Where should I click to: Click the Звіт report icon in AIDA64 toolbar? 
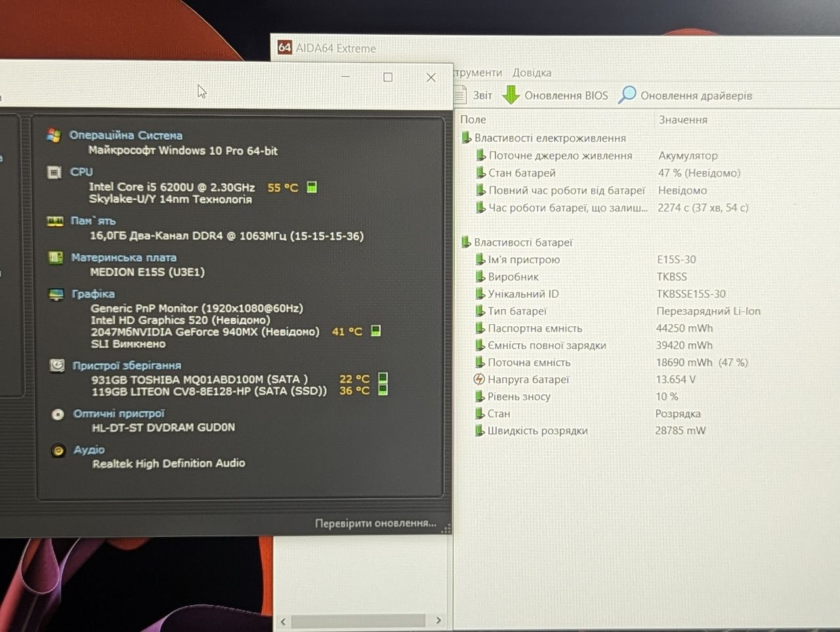[461, 96]
